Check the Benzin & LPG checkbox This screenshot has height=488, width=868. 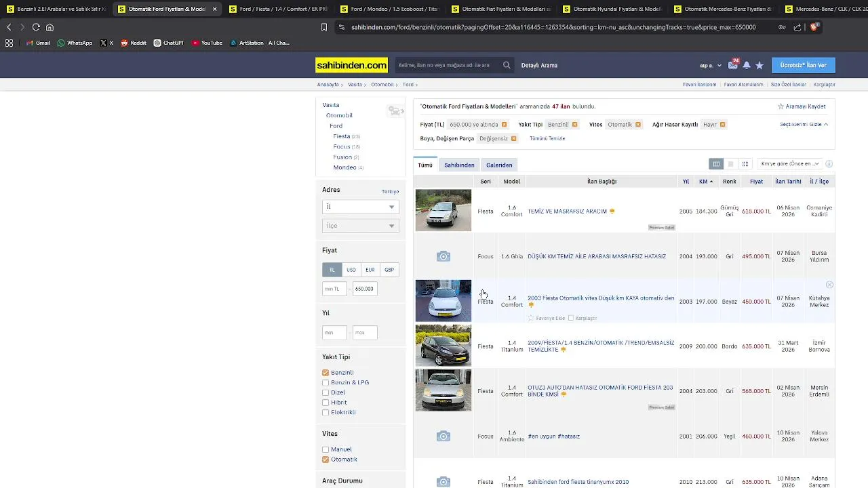pos(325,382)
